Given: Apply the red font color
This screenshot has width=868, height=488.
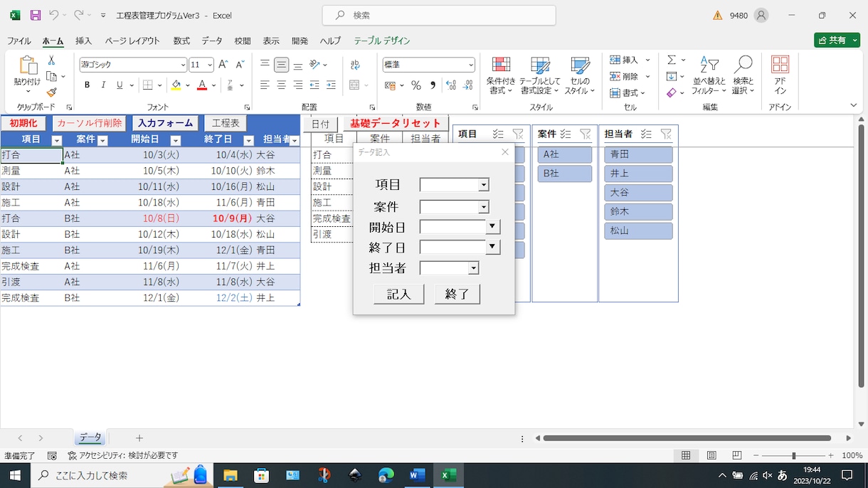Looking at the screenshot, I should 202,85.
